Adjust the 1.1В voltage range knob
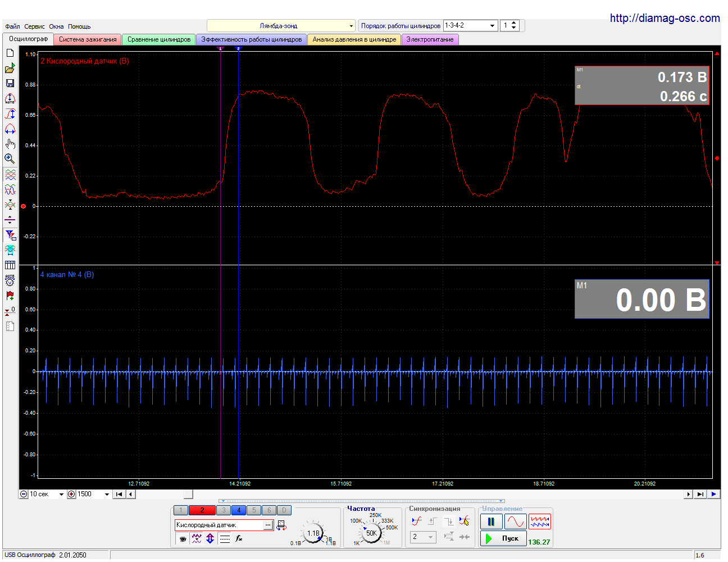Screen dimensions: 728x562 (313, 533)
